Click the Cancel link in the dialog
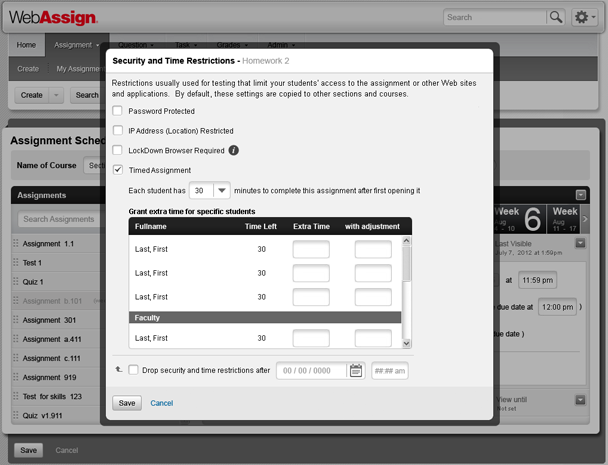Image resolution: width=608 pixels, height=465 pixels. tap(162, 403)
